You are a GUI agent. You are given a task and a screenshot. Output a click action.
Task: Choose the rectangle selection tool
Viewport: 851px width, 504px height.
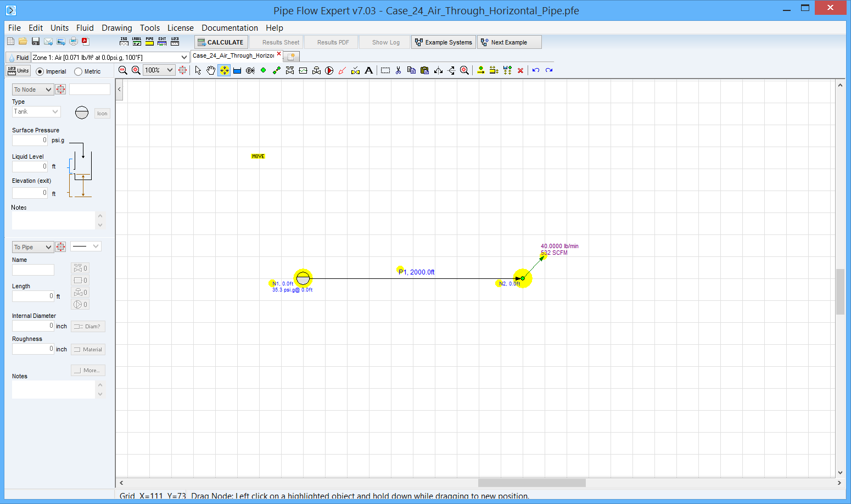coord(385,70)
